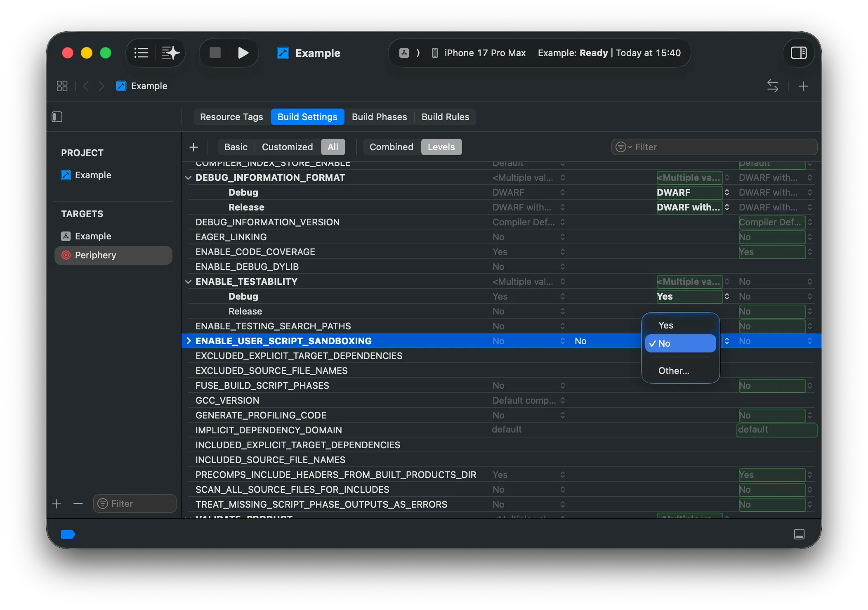The width and height of the screenshot is (868, 610).
Task: Select INCLUDED_SOURCE_FILE_NAMES row
Action: [501, 460]
